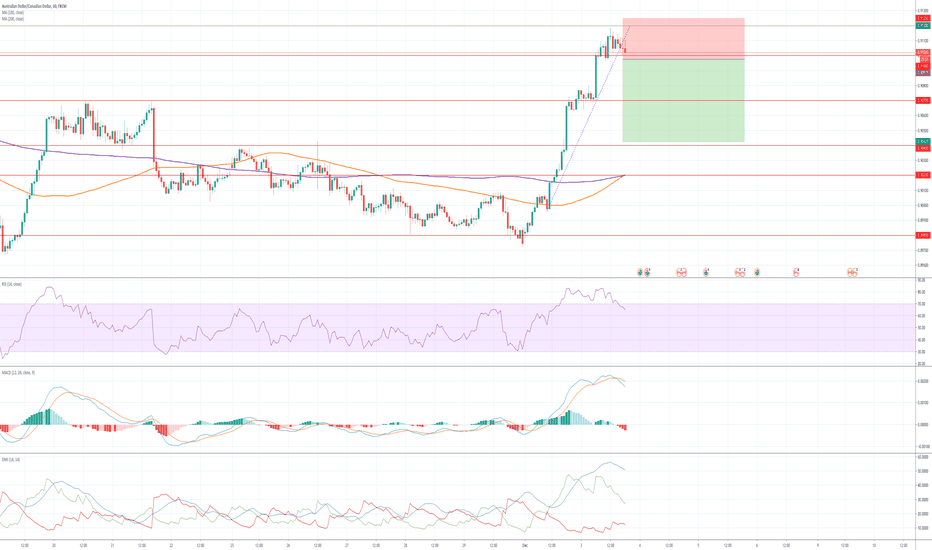The width and height of the screenshot is (932, 550).
Task: Select the green profit target zone
Action: (683, 100)
